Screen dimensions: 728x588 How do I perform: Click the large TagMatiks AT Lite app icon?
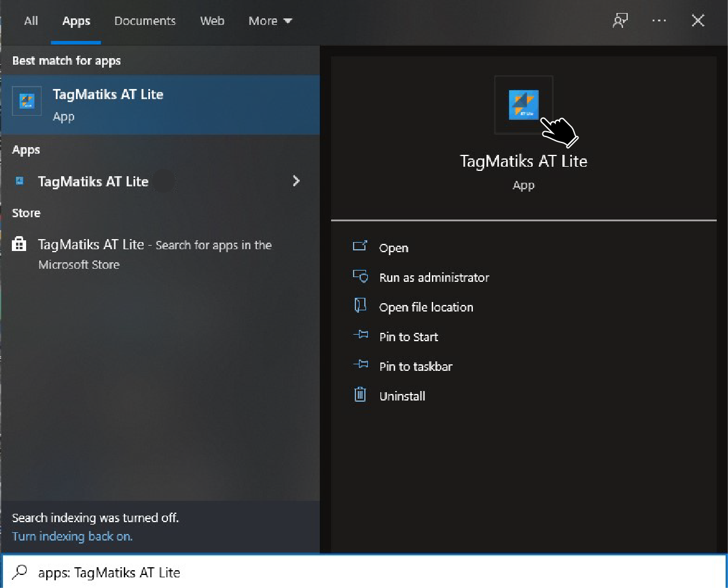[523, 105]
